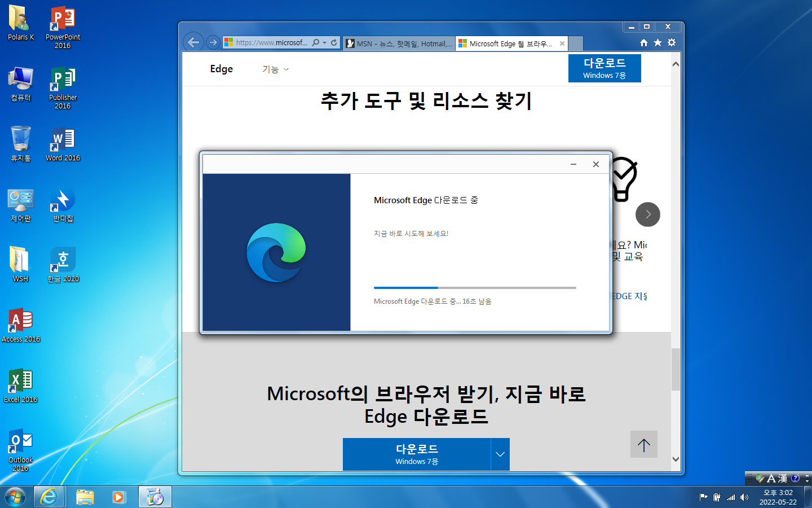Open IE tools gear icon
This screenshot has width=812, height=508.
click(x=672, y=43)
